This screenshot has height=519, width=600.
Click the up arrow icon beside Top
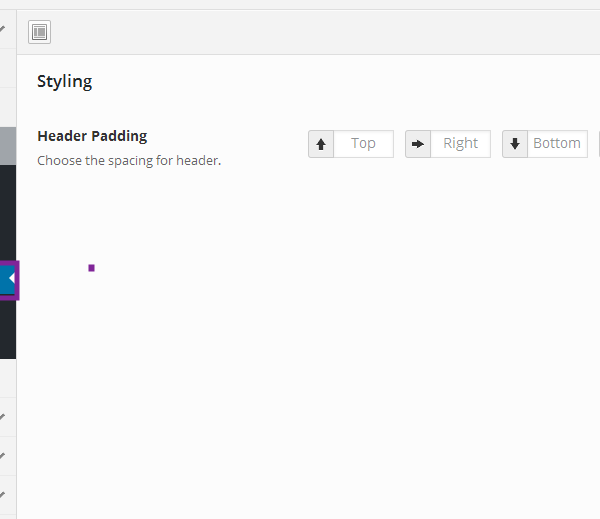tap(321, 144)
